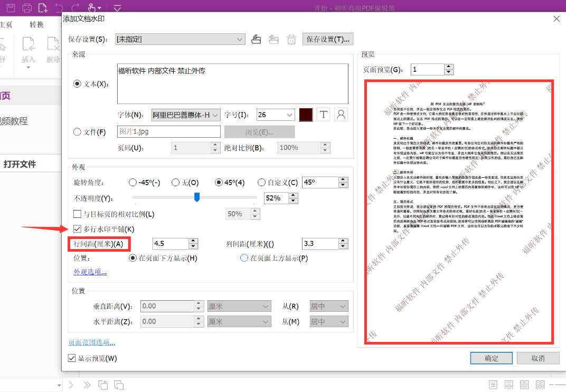Switch to the 转换 ribbon tab

(36, 24)
